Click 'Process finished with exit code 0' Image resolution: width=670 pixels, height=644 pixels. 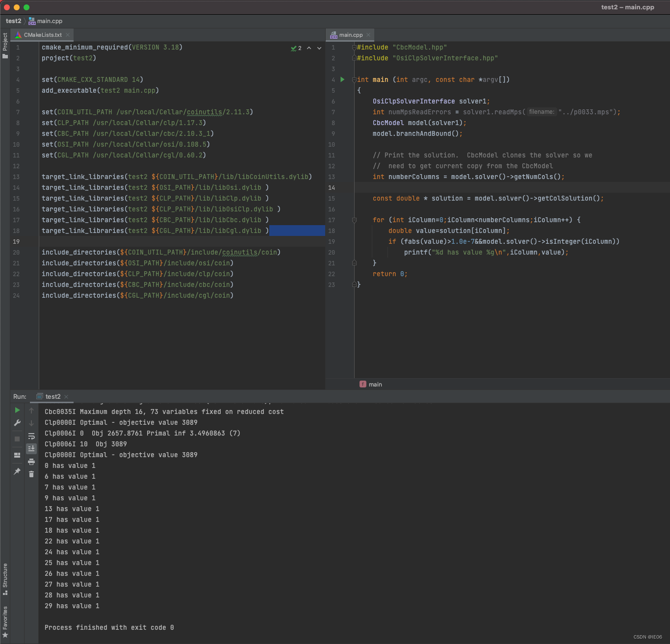pos(109,627)
